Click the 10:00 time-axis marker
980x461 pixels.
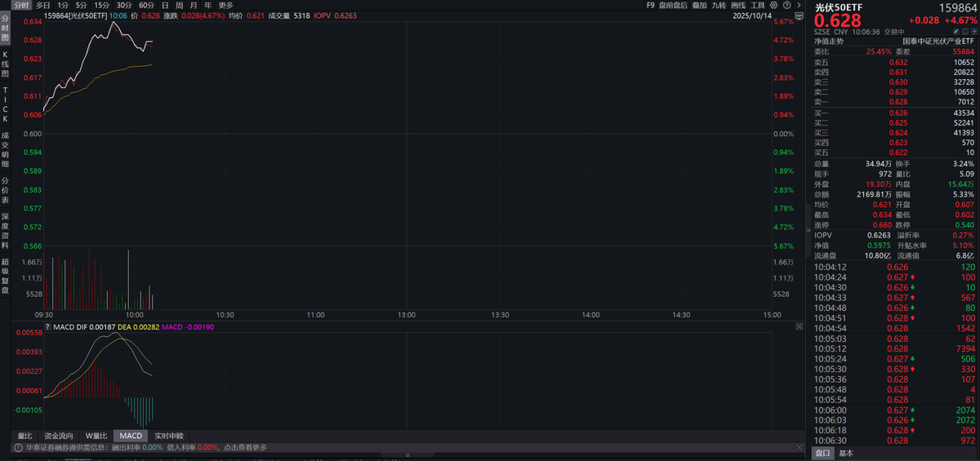pos(134,315)
